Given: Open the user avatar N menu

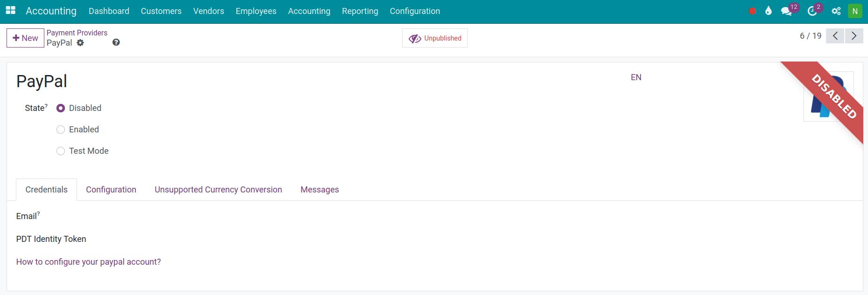Looking at the screenshot, I should pyautogui.click(x=855, y=11).
